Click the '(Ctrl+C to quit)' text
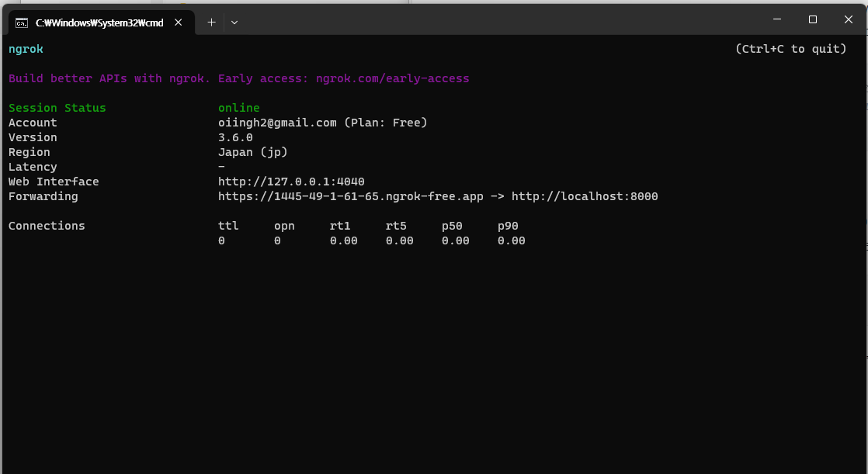The width and height of the screenshot is (868, 474). [791, 49]
